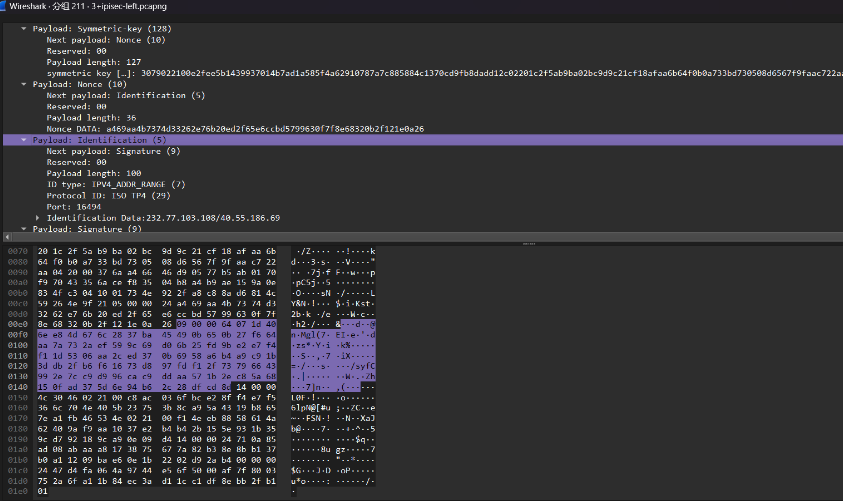Viewport: 843px width, 501px height.
Task: Click hex offset 00e0 in bytes pane
Action: [x=18, y=324]
